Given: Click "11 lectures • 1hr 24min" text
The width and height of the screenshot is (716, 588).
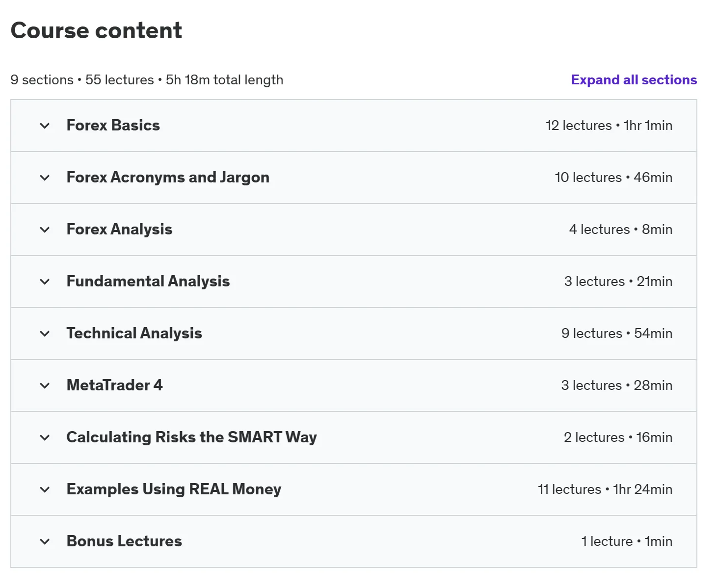Looking at the screenshot, I should coord(605,489).
